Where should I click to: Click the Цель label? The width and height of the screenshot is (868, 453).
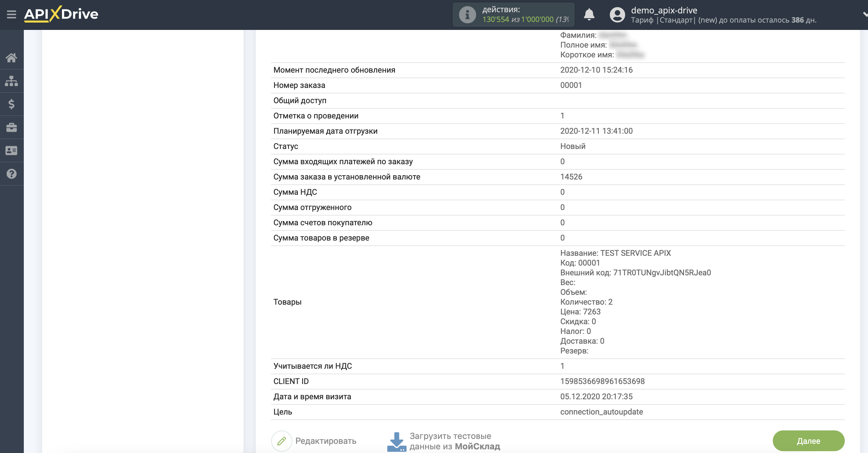(x=282, y=412)
